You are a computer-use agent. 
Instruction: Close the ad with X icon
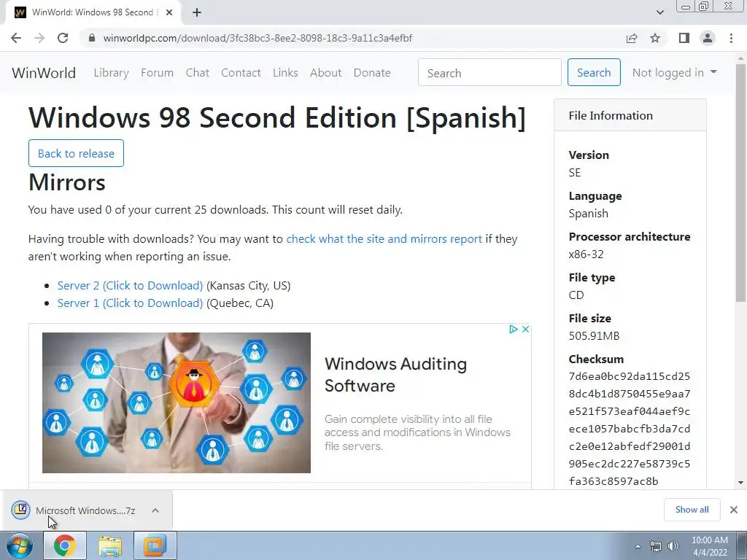coord(525,329)
